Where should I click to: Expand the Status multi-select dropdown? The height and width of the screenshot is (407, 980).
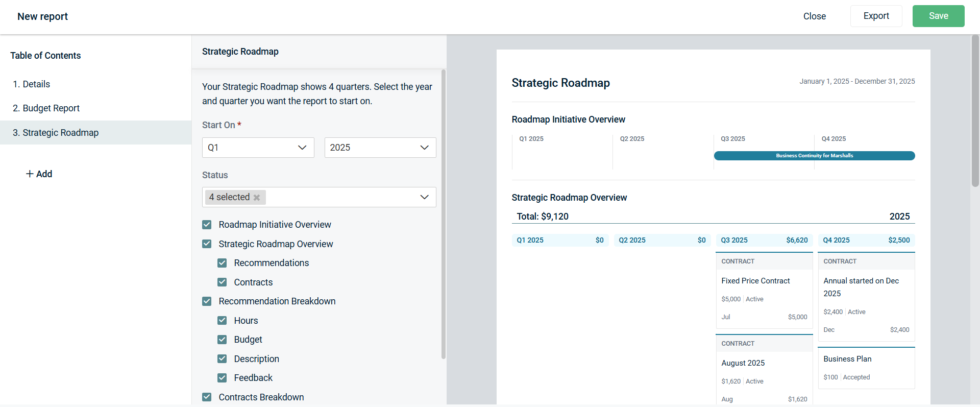point(424,197)
